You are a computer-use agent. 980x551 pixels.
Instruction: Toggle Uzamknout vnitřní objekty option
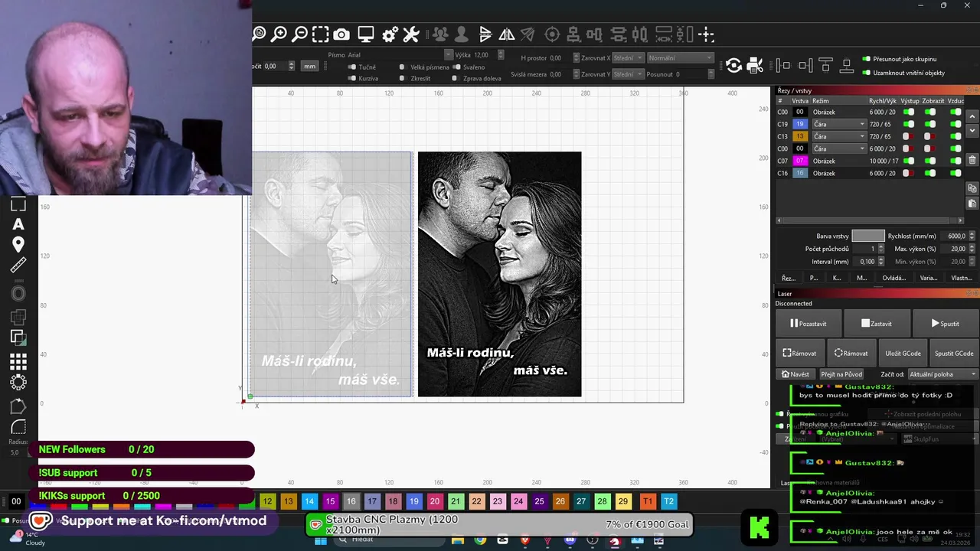[x=867, y=73]
